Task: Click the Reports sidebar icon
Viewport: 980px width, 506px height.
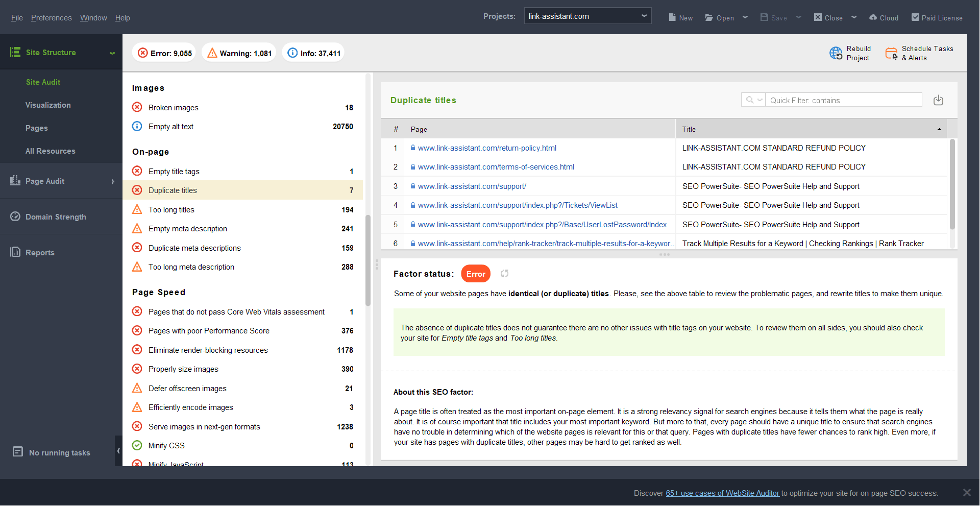Action: pyautogui.click(x=15, y=252)
